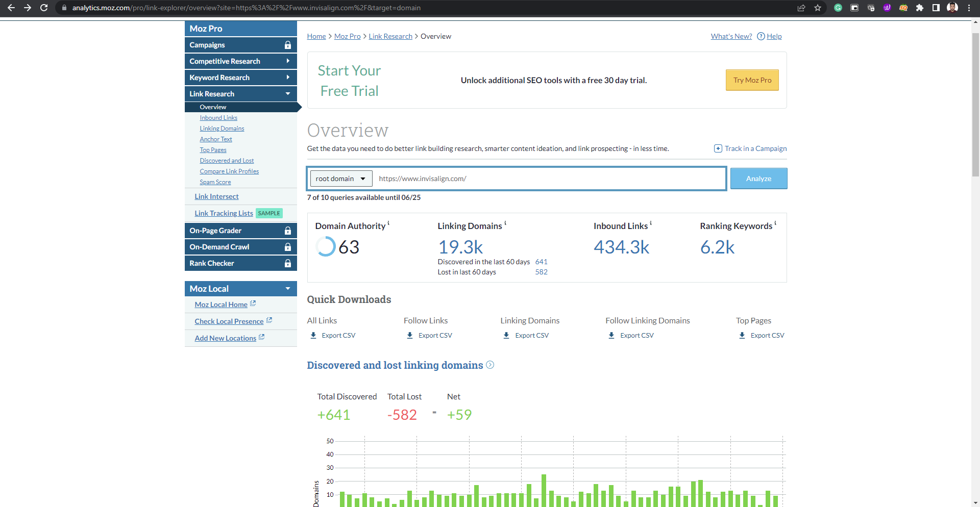Click the 6.2k ranking keywords value
Image resolution: width=980 pixels, height=507 pixels.
pos(717,247)
